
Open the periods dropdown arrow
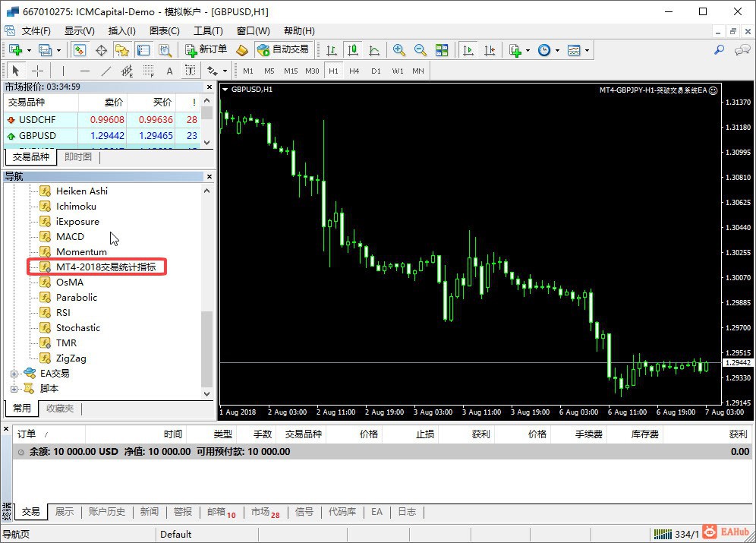pos(557,50)
